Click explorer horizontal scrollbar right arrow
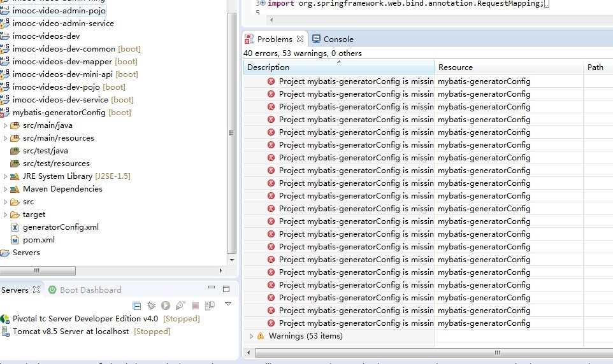Screen dimensions: 613x364 (x=221, y=270)
